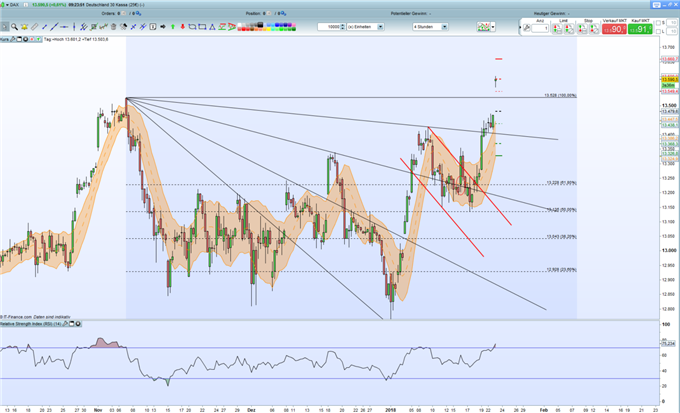This screenshot has width=680, height=413.
Task: Select the rectangle drawing tool
Action: 202,26
